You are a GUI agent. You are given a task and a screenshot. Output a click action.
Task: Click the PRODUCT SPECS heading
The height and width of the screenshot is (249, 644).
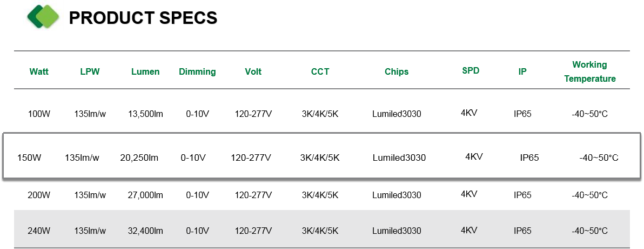(x=143, y=18)
